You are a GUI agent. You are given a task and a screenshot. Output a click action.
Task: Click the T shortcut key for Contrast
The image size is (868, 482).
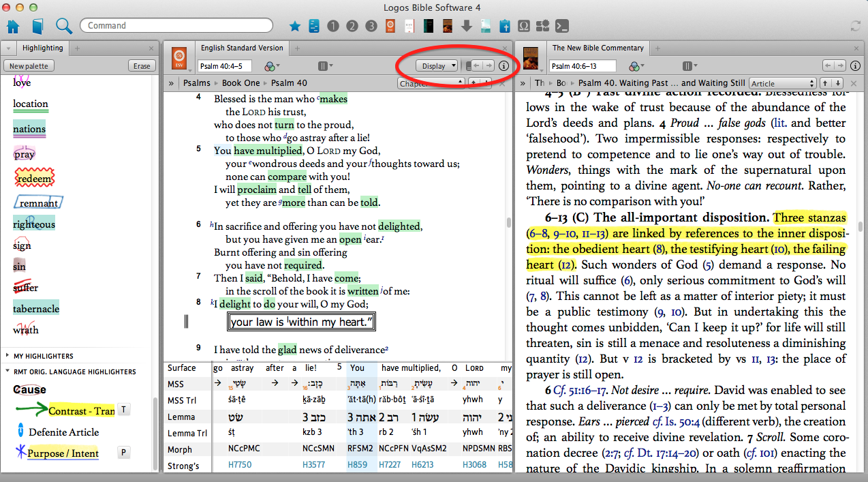coord(123,409)
